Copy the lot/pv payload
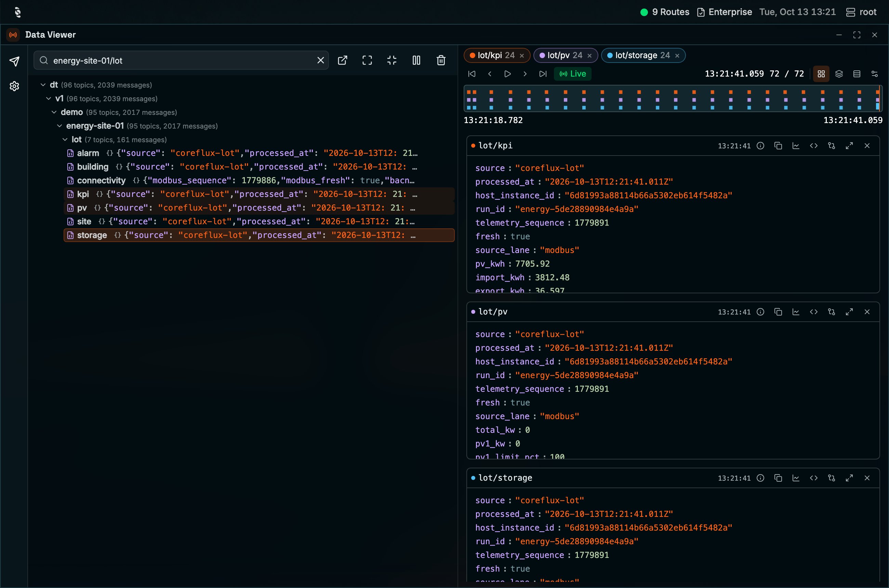889x588 pixels. 778,312
